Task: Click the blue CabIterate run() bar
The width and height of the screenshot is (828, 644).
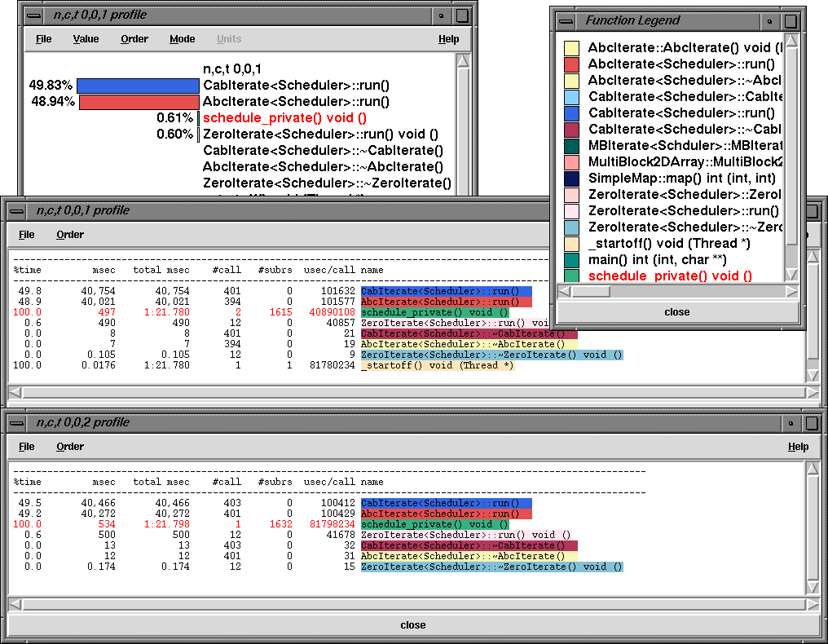Action: [138, 86]
